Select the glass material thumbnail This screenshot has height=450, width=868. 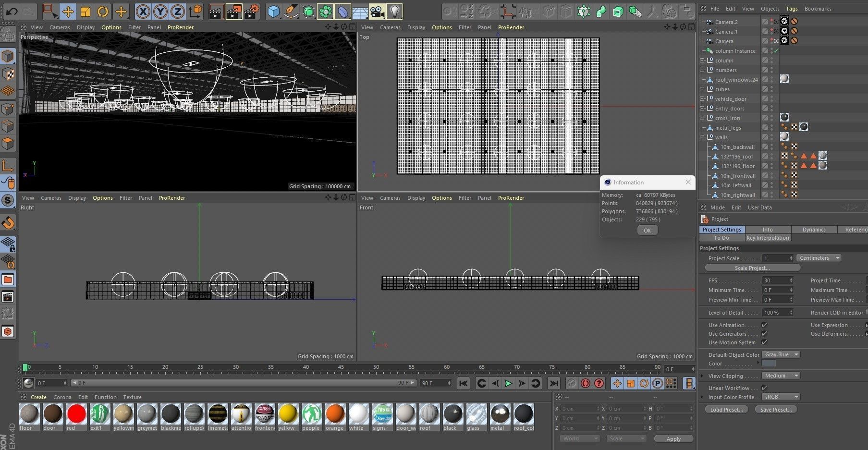click(476, 417)
